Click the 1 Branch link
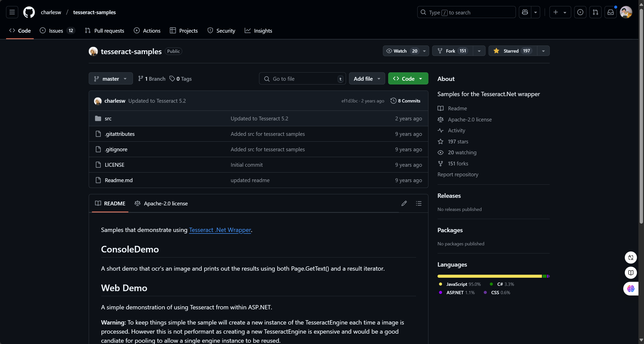 (x=152, y=79)
